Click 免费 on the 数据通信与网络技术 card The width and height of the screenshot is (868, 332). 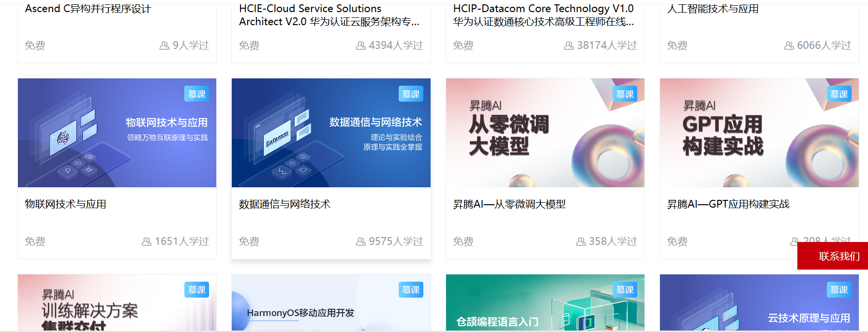249,241
